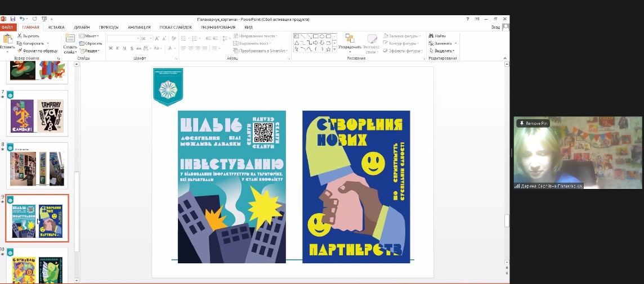The image size is (644, 284).
Task: Select the Format Painter (Формат по образцу)
Action: coord(20,51)
